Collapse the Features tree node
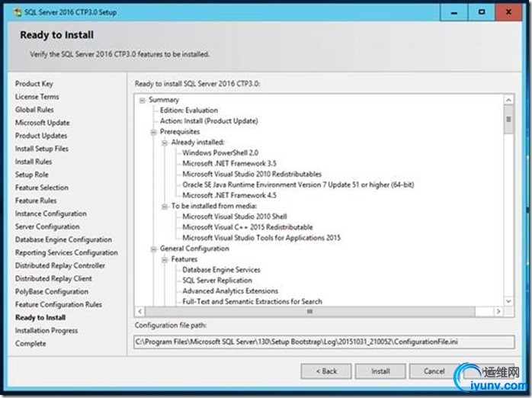The width and height of the screenshot is (532, 398). click(x=165, y=259)
